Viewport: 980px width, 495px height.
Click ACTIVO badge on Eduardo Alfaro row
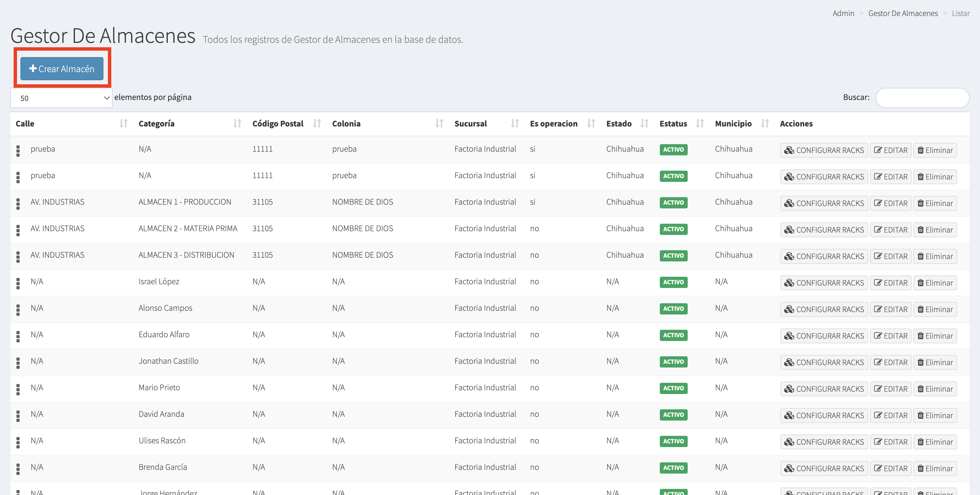pyautogui.click(x=673, y=335)
